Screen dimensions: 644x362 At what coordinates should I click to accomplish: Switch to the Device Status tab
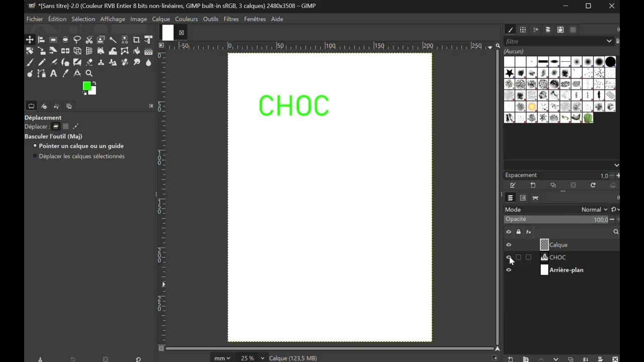tap(44, 106)
